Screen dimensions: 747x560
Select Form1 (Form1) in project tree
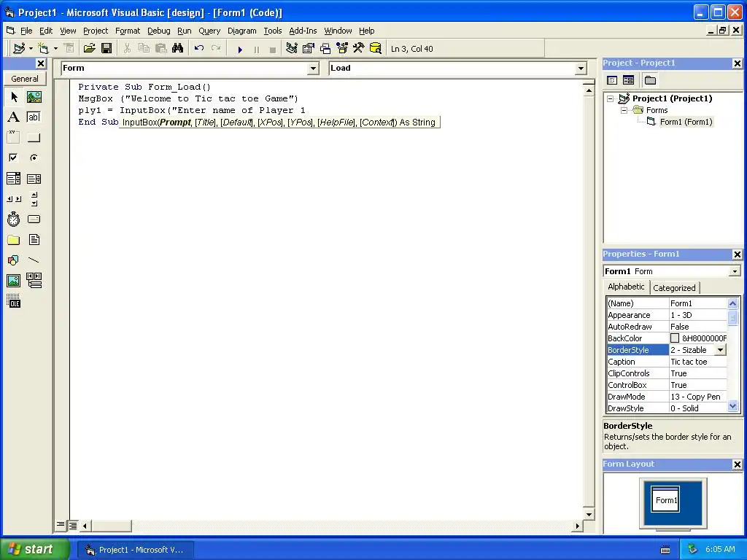(686, 122)
